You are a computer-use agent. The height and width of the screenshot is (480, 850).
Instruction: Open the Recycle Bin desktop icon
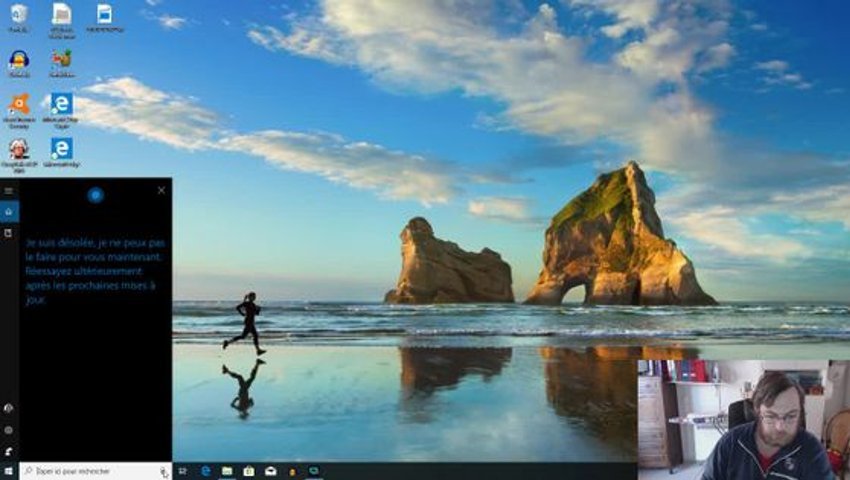coord(19,15)
